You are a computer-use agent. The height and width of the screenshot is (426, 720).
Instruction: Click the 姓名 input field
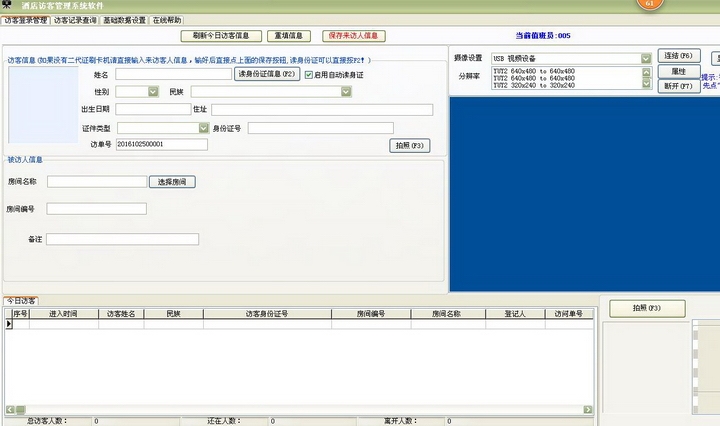pos(173,74)
